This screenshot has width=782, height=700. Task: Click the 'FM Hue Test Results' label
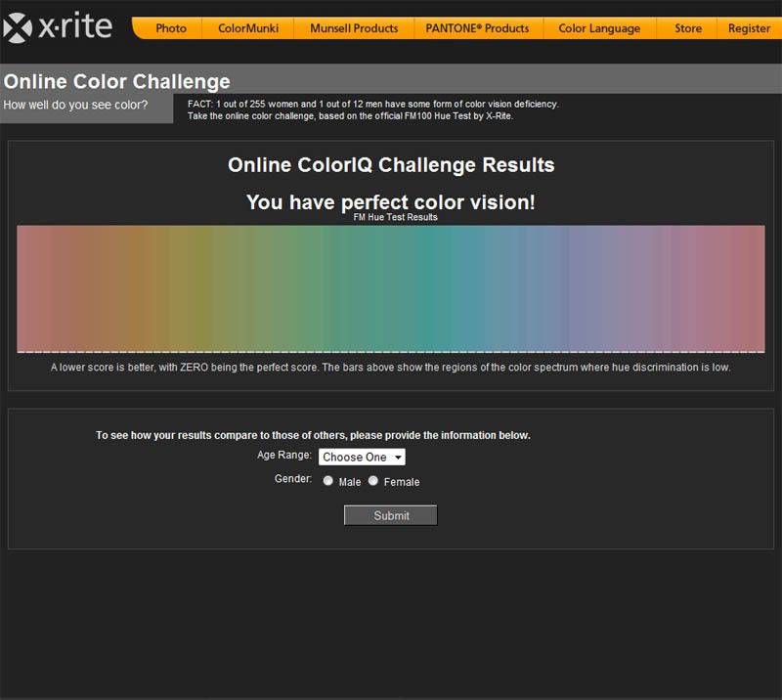tap(396, 217)
